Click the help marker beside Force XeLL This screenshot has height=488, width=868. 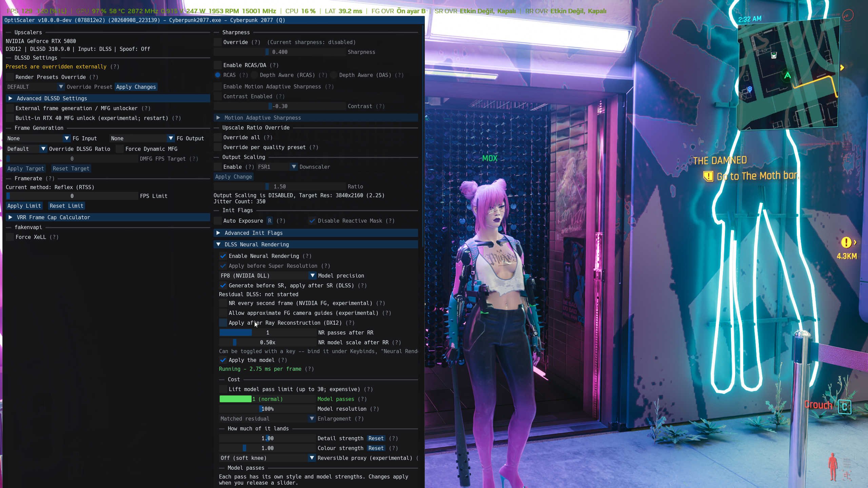pos(54,237)
